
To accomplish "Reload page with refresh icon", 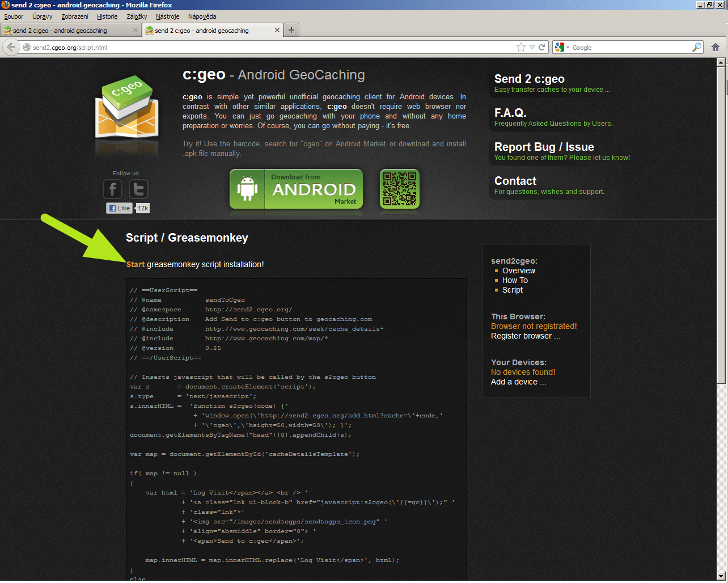I will (542, 48).
